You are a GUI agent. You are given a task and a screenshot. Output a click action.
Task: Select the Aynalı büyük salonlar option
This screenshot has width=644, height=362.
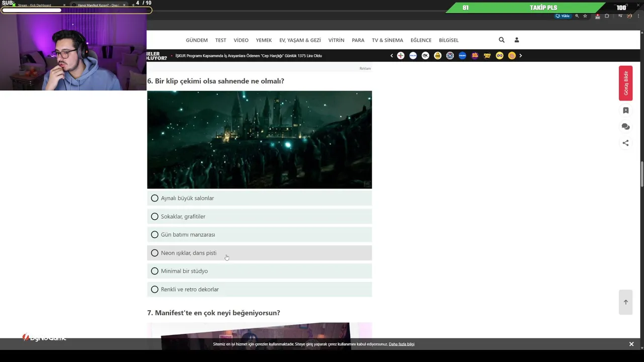tap(259, 198)
